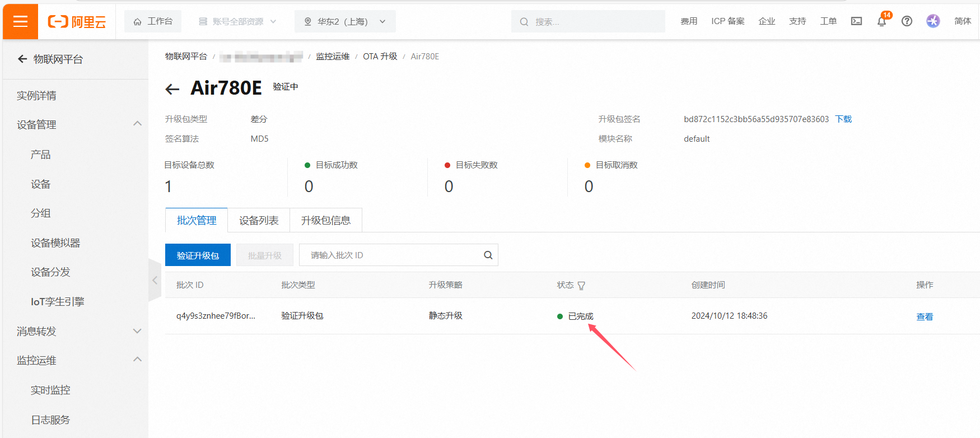
Task: Collapse the sidebar with the handle
Action: point(155,280)
